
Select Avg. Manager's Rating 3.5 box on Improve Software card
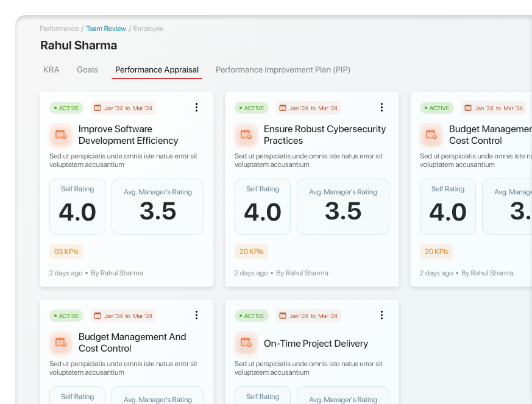coord(158,207)
